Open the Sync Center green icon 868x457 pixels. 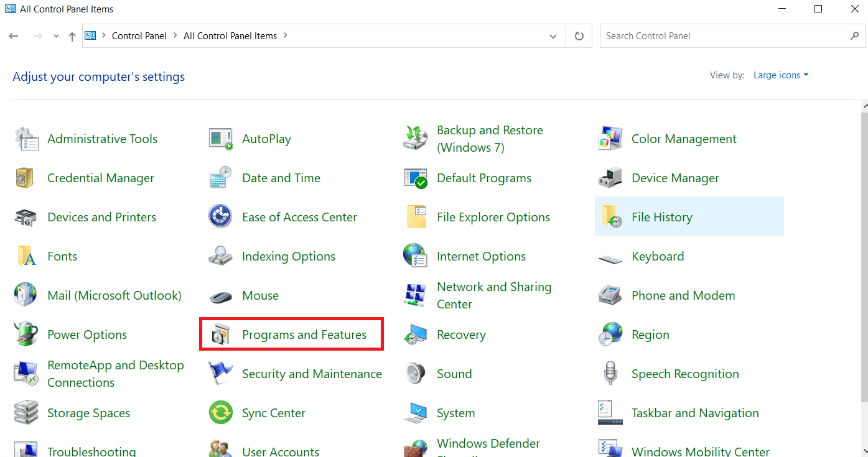click(x=221, y=413)
